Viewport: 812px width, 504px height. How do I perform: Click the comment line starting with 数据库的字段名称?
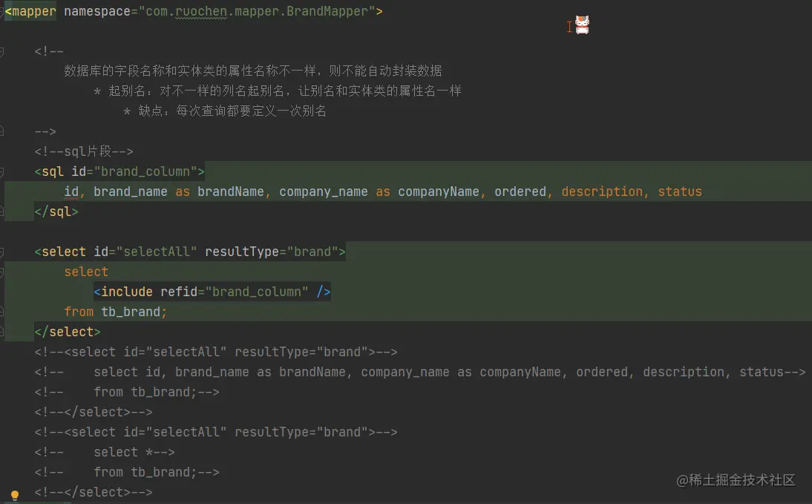pyautogui.click(x=252, y=71)
